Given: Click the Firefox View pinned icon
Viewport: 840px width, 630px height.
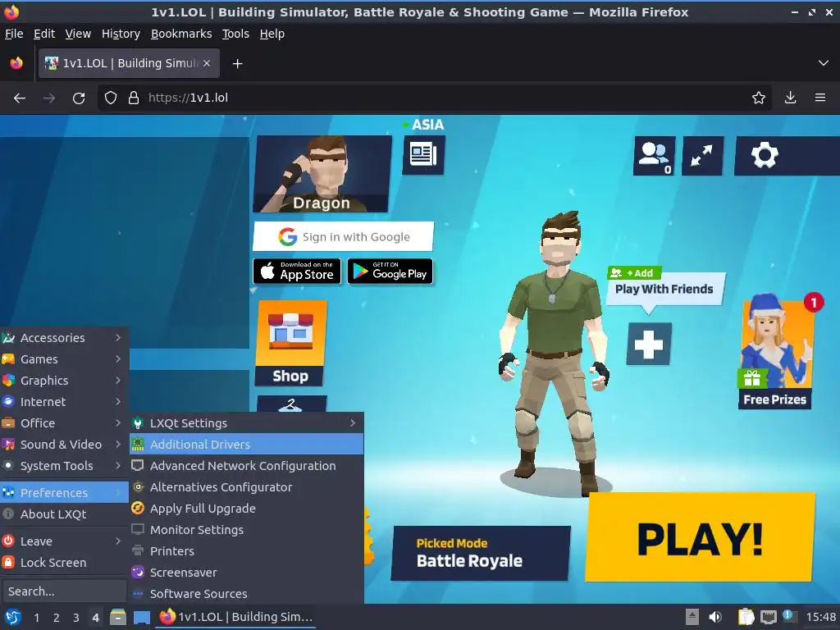Looking at the screenshot, I should click(16, 63).
